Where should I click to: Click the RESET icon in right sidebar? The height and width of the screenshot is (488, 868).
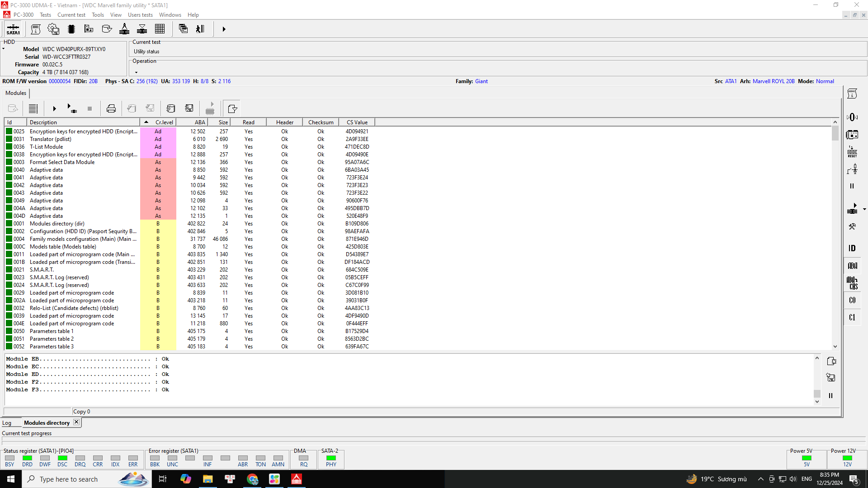click(x=852, y=152)
